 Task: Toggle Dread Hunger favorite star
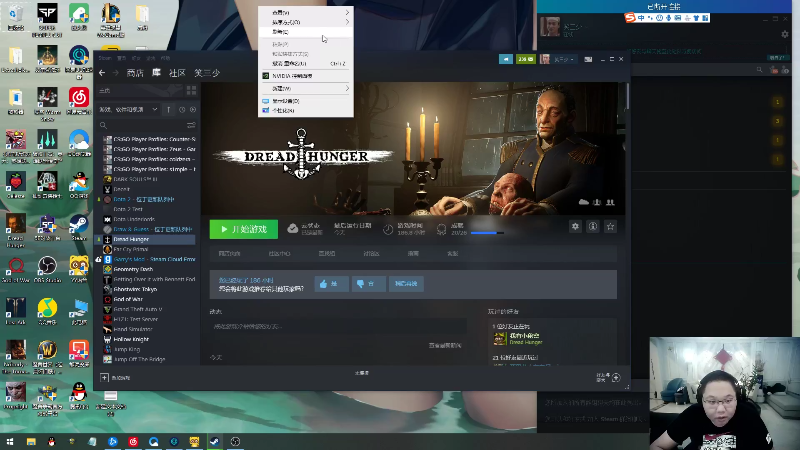click(610, 226)
